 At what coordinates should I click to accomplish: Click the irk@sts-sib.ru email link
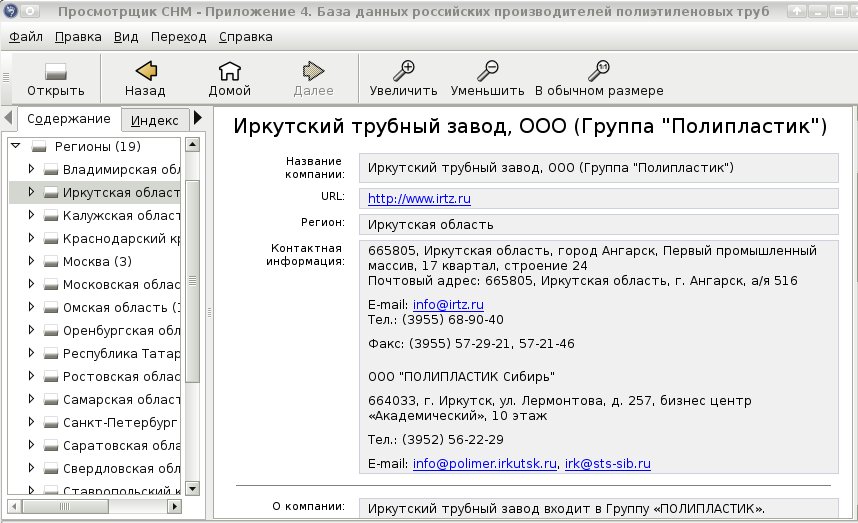click(x=607, y=463)
